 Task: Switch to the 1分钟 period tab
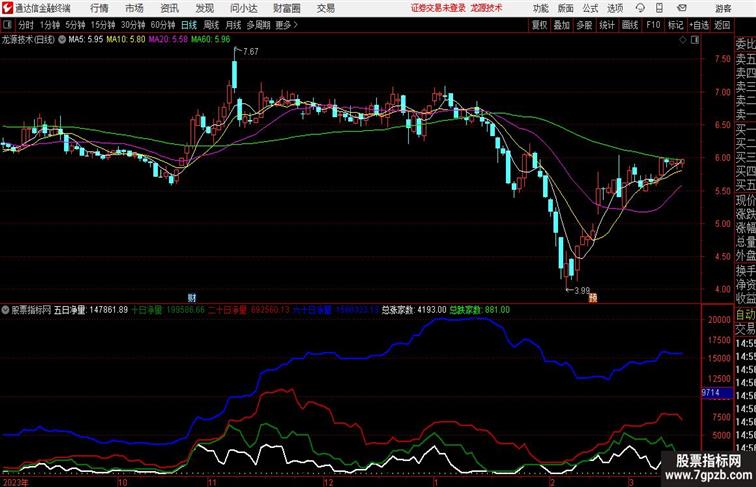click(x=50, y=25)
